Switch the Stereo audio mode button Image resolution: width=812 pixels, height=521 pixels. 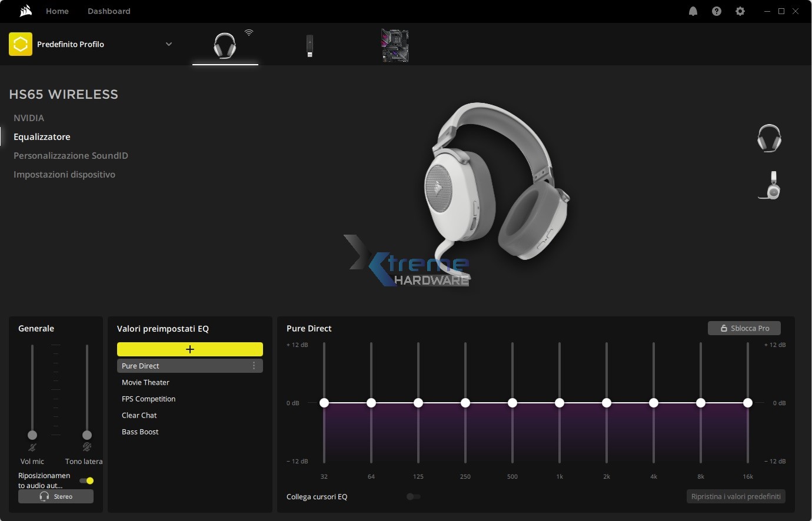[x=56, y=496]
